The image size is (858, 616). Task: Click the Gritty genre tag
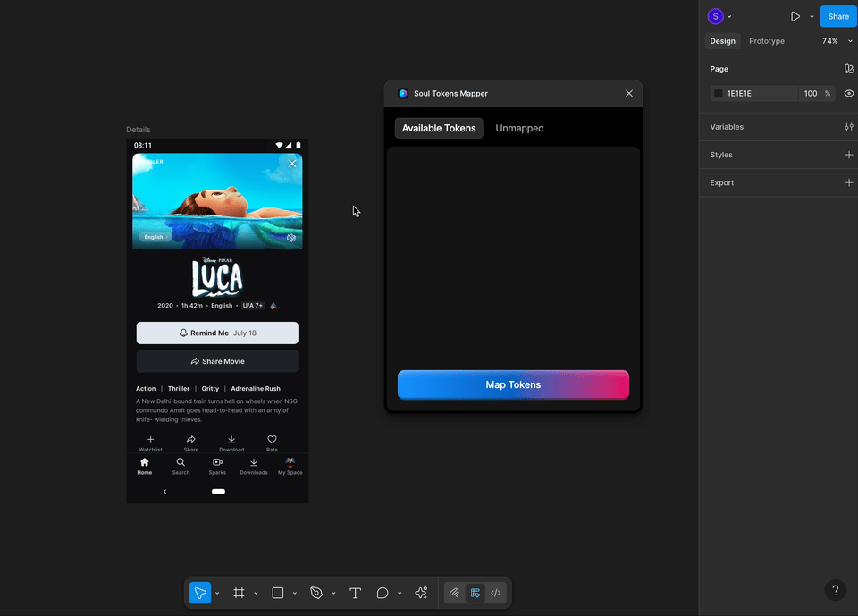tap(210, 389)
